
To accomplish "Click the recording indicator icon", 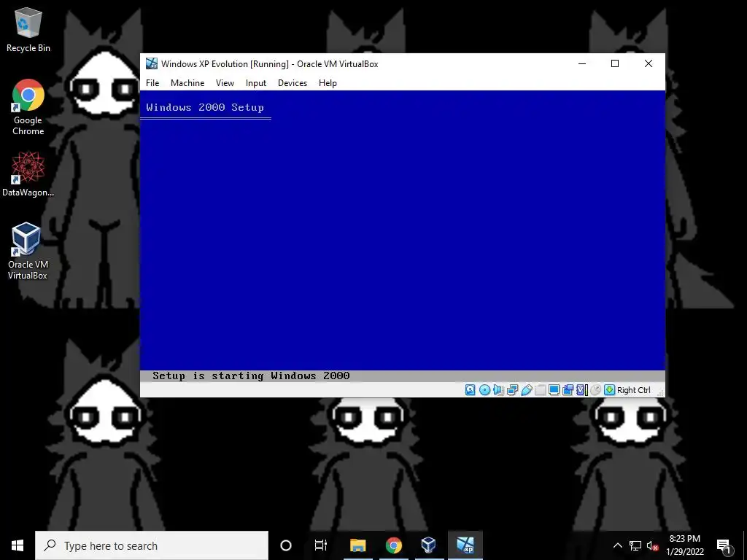I will 568,390.
